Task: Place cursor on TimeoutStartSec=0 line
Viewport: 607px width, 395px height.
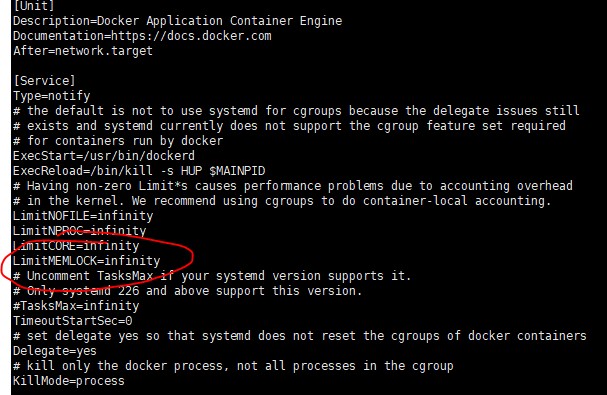Action: (72, 321)
